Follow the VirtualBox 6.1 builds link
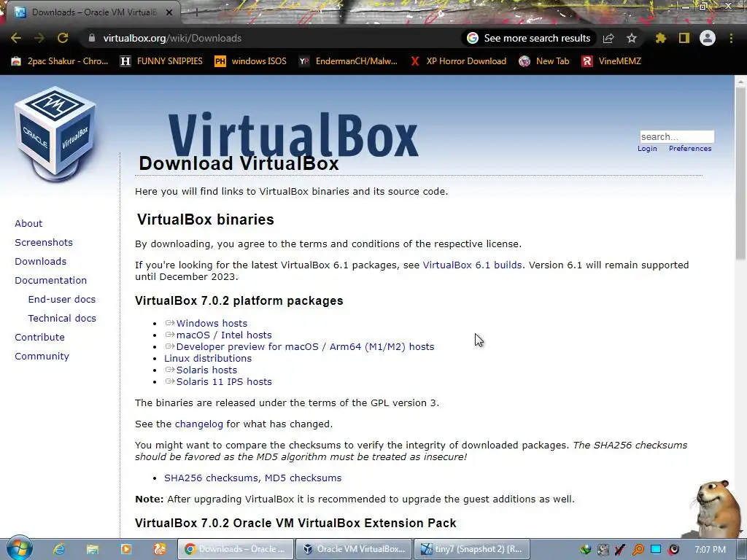The height and width of the screenshot is (560, 747). 472,265
